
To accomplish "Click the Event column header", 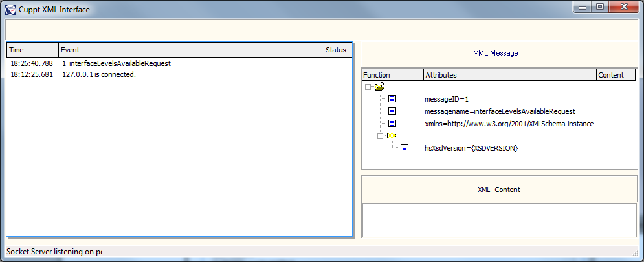I will [189, 50].
